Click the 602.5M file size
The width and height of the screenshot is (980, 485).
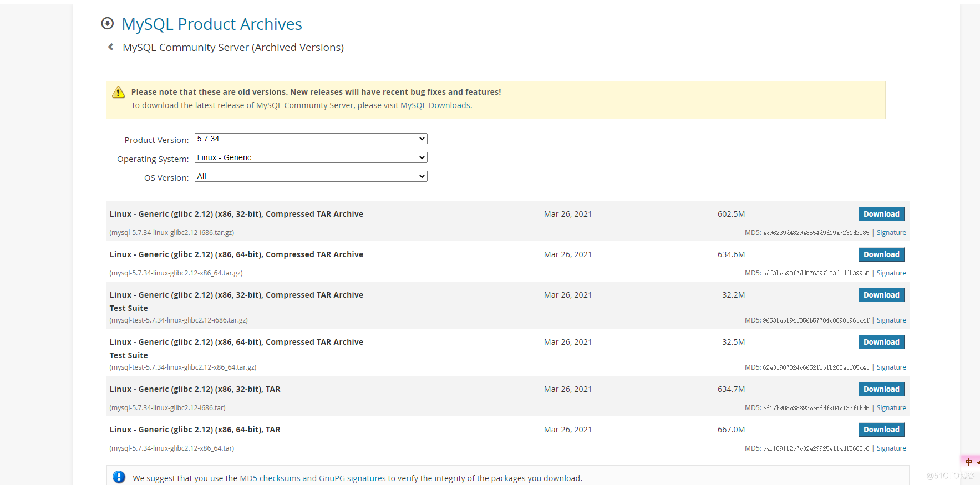[731, 214]
